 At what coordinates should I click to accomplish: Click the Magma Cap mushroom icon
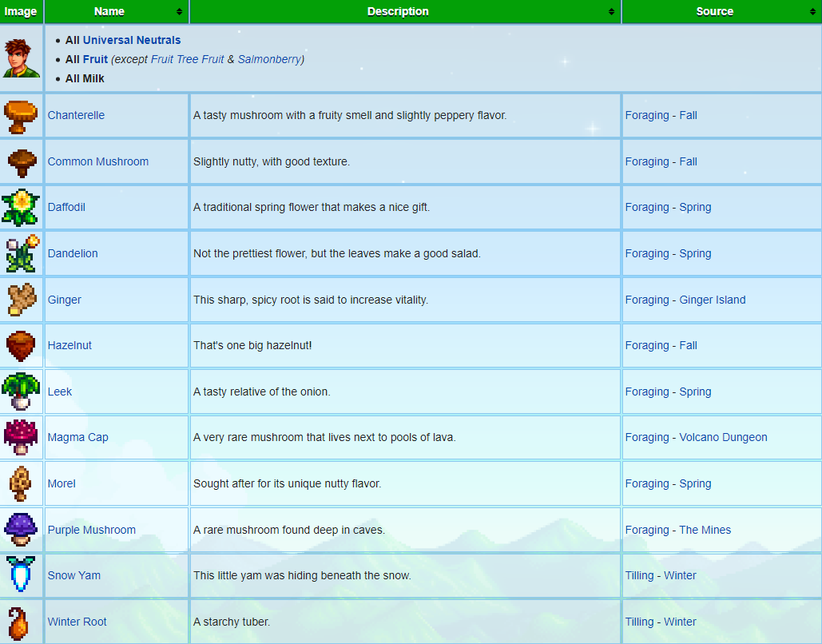21,438
